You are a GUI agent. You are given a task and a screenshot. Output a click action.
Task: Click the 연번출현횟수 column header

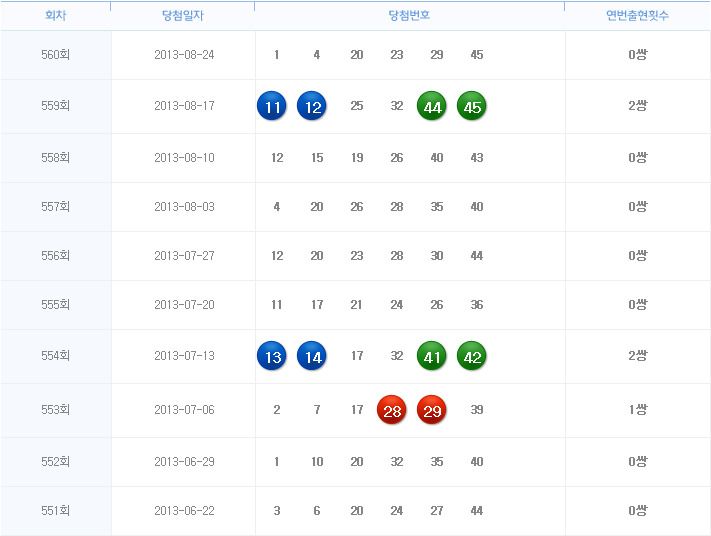(x=638, y=16)
